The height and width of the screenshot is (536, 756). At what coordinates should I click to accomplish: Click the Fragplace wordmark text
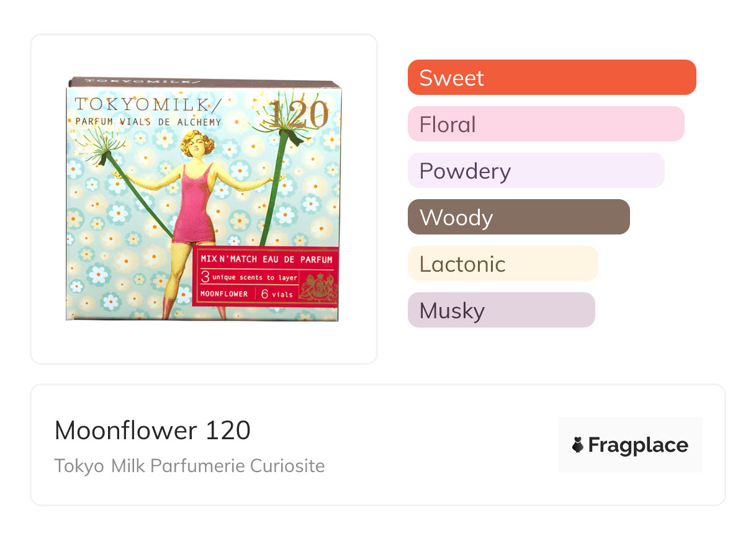pos(638,445)
